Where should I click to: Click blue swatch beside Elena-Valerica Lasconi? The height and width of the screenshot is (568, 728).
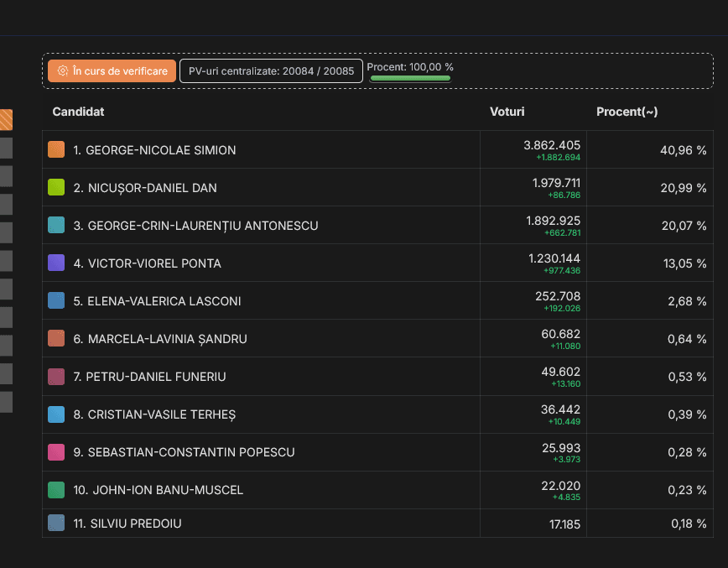tap(56, 301)
